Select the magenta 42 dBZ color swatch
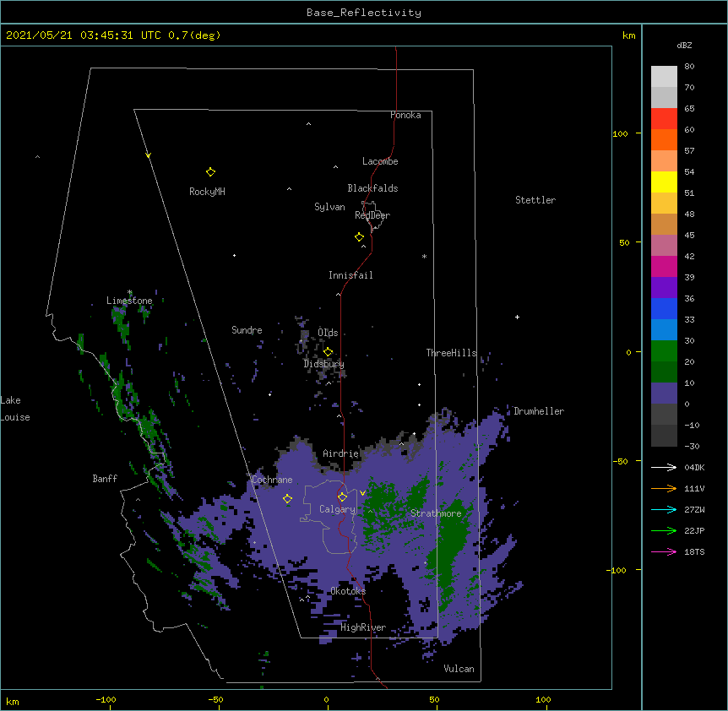 664,266
